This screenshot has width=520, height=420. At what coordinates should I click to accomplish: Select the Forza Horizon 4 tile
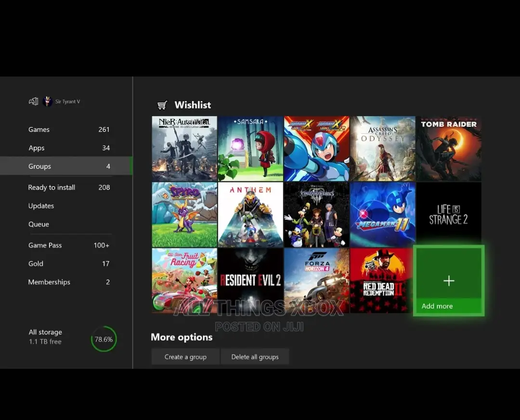pyautogui.click(x=317, y=280)
